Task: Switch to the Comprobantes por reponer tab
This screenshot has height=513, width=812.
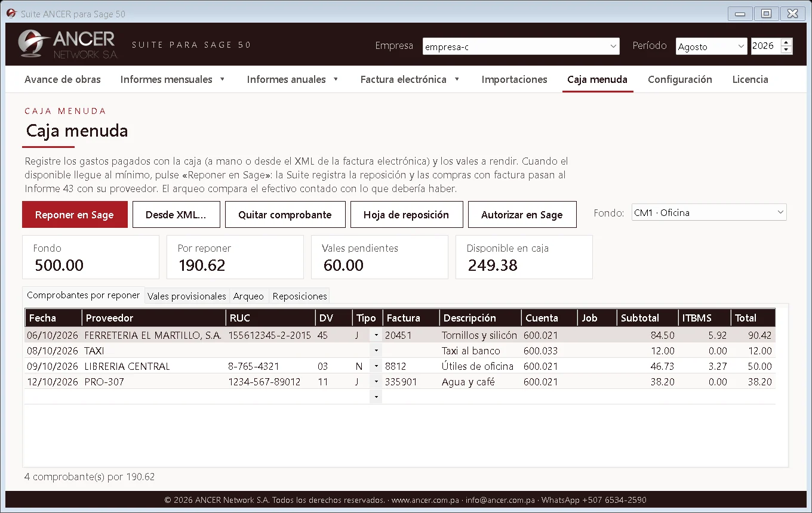Action: coord(84,295)
